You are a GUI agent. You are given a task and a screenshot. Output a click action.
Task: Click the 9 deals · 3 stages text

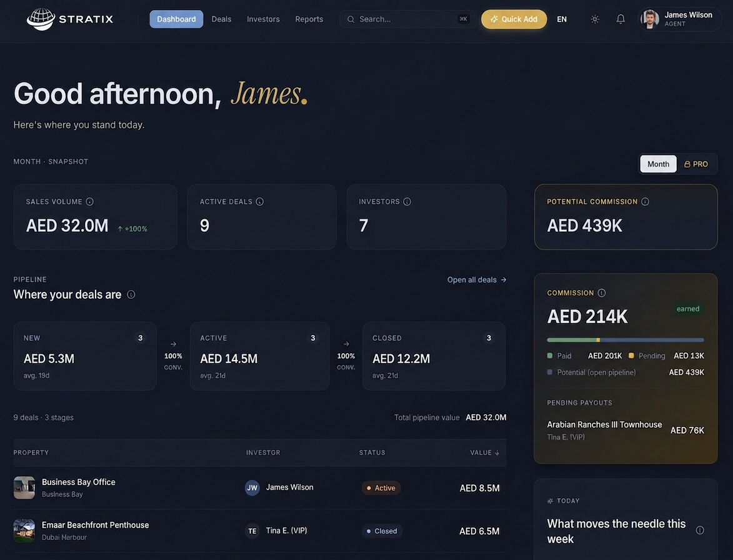tap(44, 417)
